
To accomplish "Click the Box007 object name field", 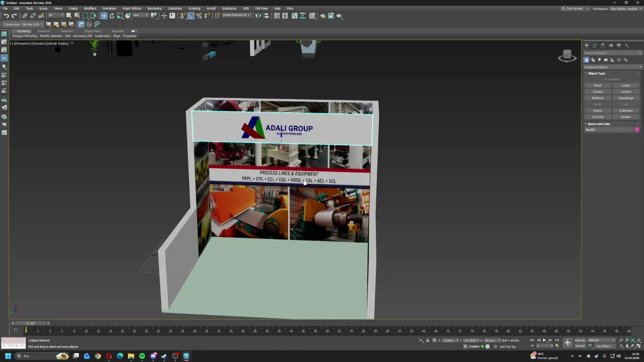I will point(608,130).
